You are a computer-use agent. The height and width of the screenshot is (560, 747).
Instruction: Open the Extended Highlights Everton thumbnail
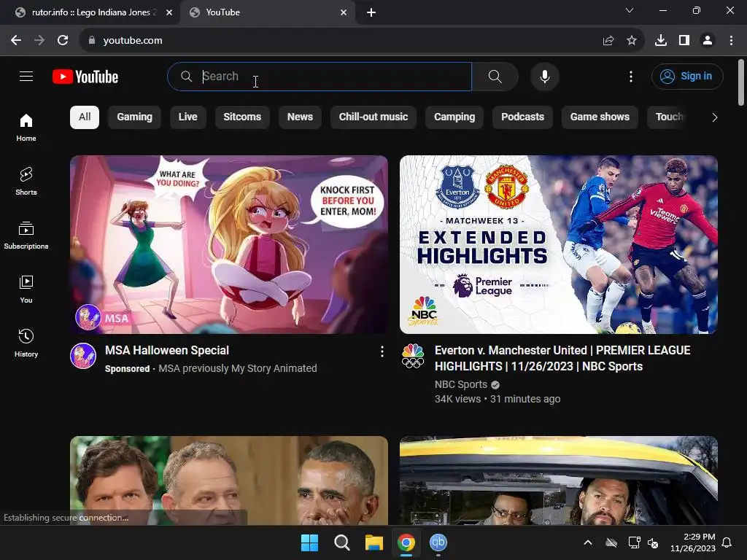click(558, 244)
